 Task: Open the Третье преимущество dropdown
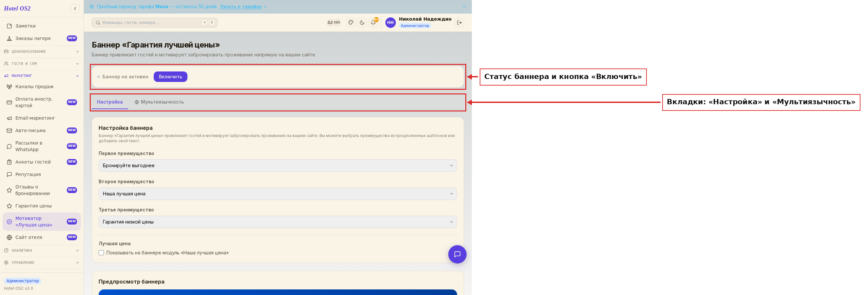coord(278,222)
